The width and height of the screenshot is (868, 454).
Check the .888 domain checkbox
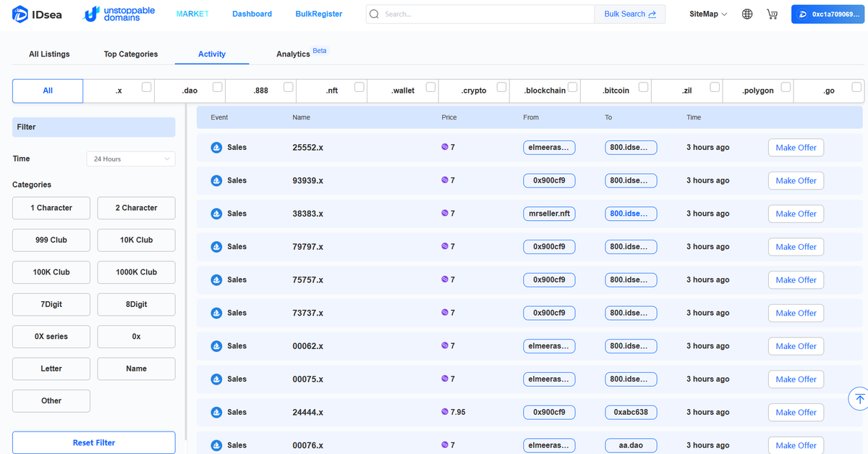pyautogui.click(x=289, y=87)
